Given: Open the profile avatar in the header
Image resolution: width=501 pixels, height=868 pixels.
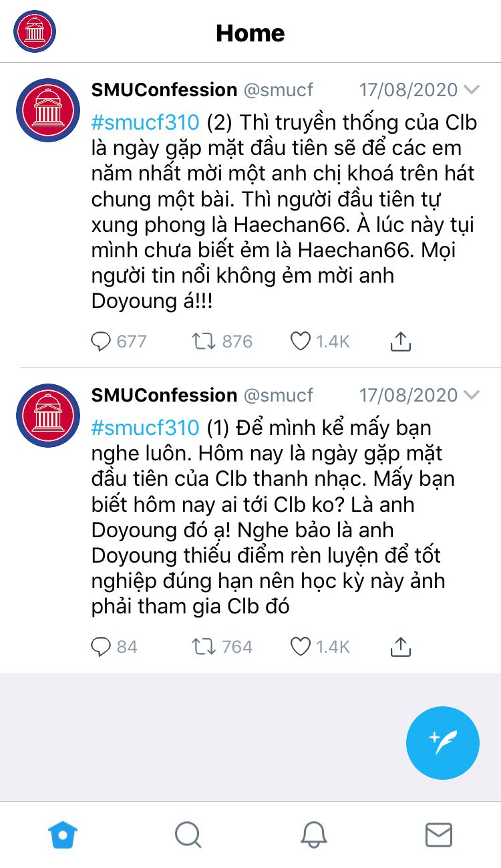Looking at the screenshot, I should (35, 31).
